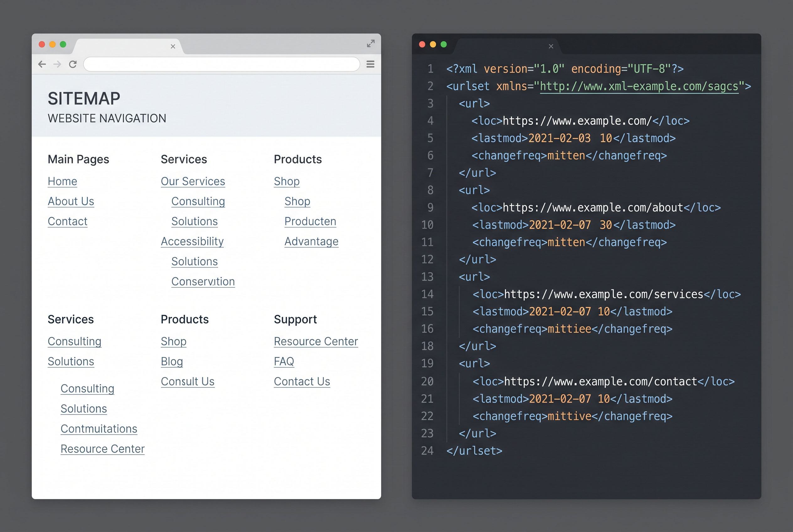Open the Conservition link

203,282
